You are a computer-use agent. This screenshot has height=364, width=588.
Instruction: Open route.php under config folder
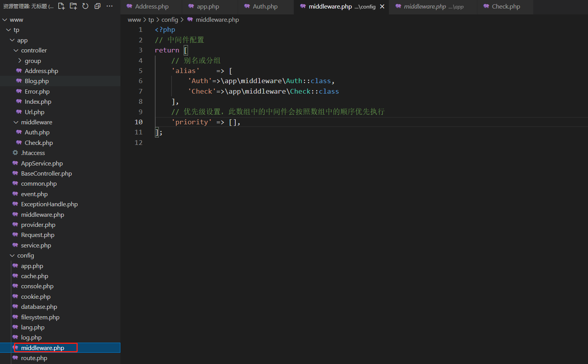click(x=60, y=358)
